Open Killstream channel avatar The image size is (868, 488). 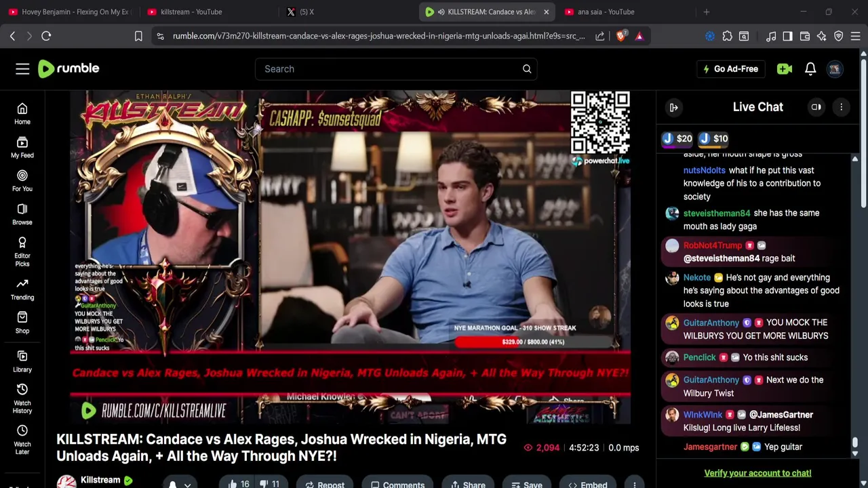pos(66,482)
